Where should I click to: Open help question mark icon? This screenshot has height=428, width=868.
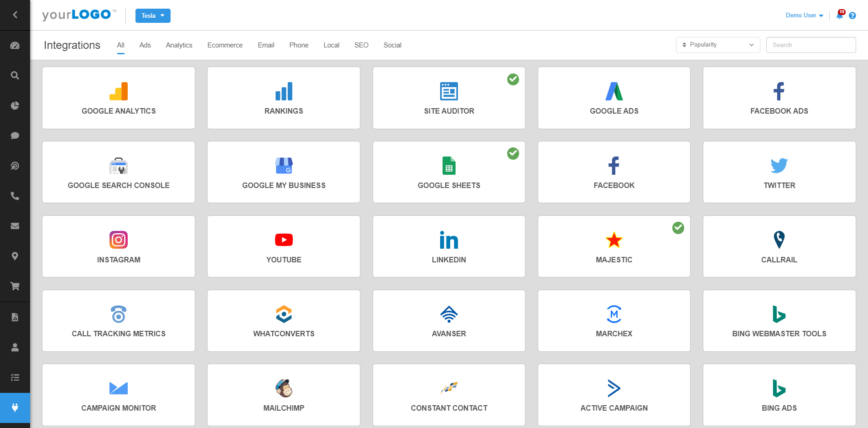pos(852,16)
